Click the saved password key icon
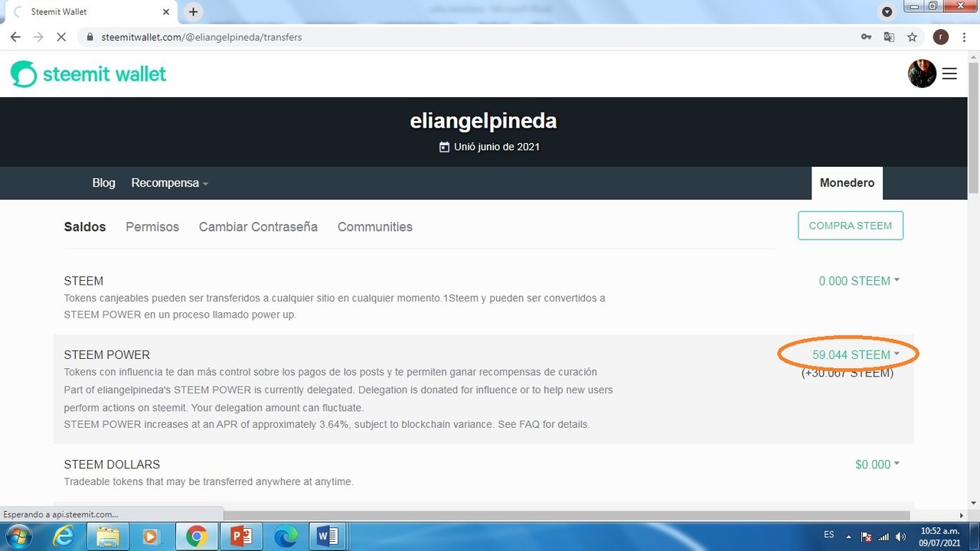This screenshot has height=551, width=980. tap(866, 37)
